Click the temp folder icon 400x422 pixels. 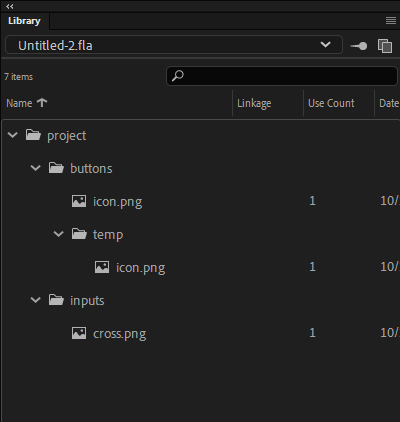(x=79, y=234)
